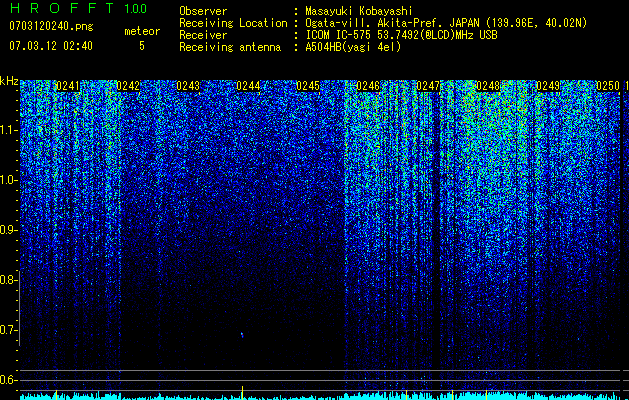The image size is (629, 400).
Task: Click the 0245 time marker
Action: (308, 86)
